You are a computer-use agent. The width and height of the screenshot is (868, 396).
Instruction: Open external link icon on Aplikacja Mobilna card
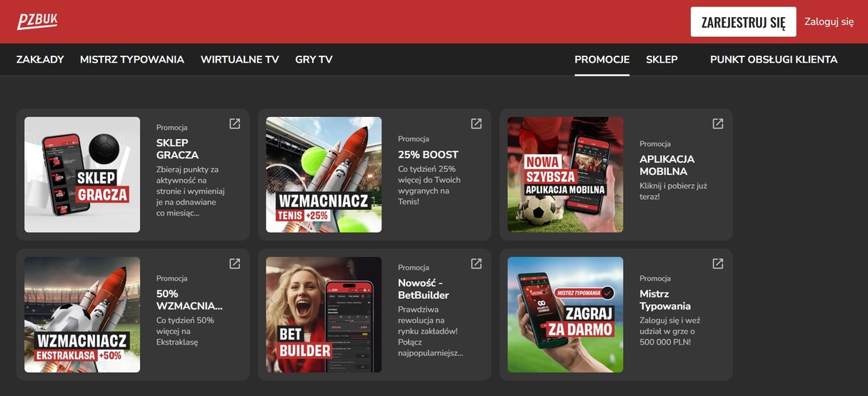[x=718, y=124]
